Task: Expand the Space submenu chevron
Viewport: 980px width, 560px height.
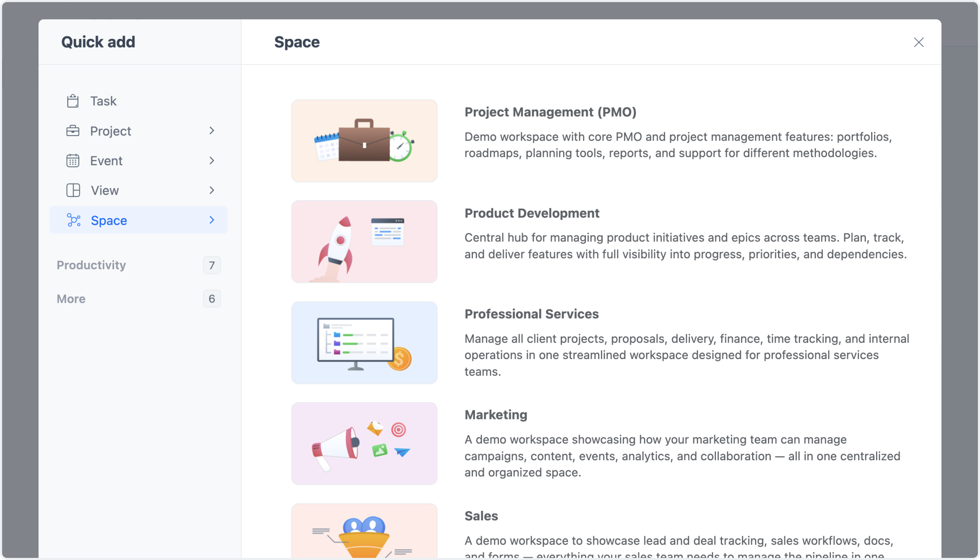Action: pyautogui.click(x=211, y=220)
